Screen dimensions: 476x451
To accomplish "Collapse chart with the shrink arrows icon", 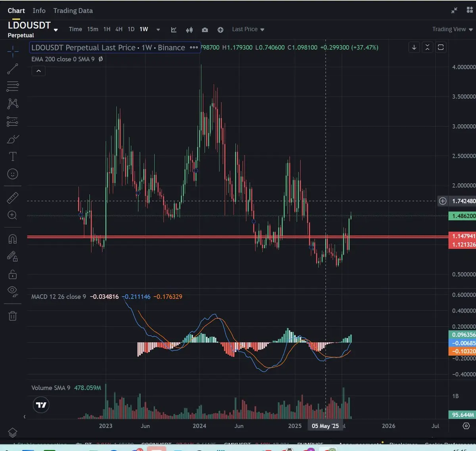I will pos(454,10).
